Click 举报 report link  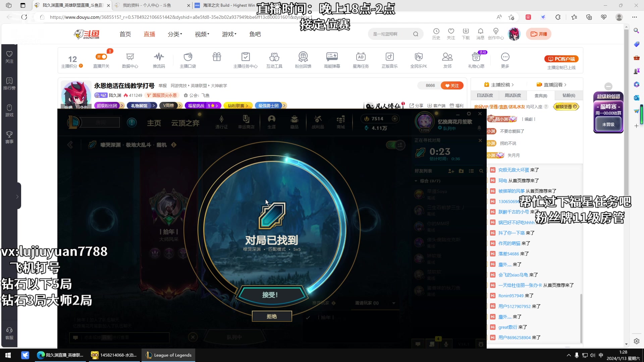tap(163, 86)
